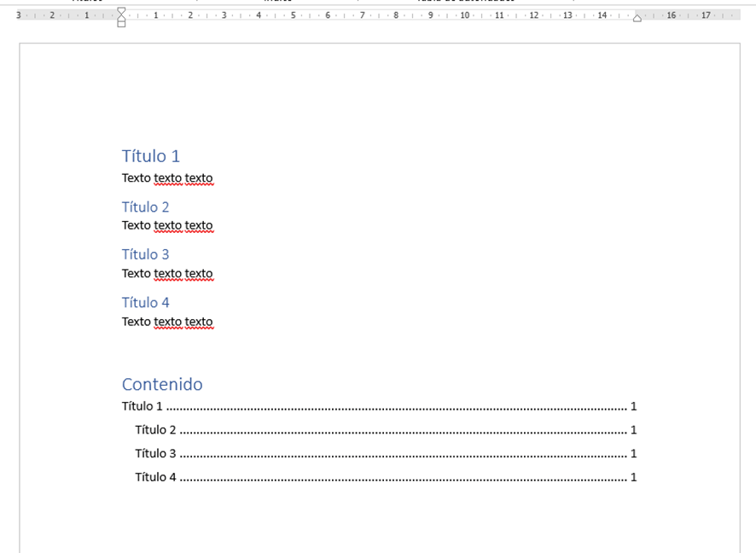Click the right indent marker on ruler
Screen dimensions: 756x553
[x=637, y=18]
